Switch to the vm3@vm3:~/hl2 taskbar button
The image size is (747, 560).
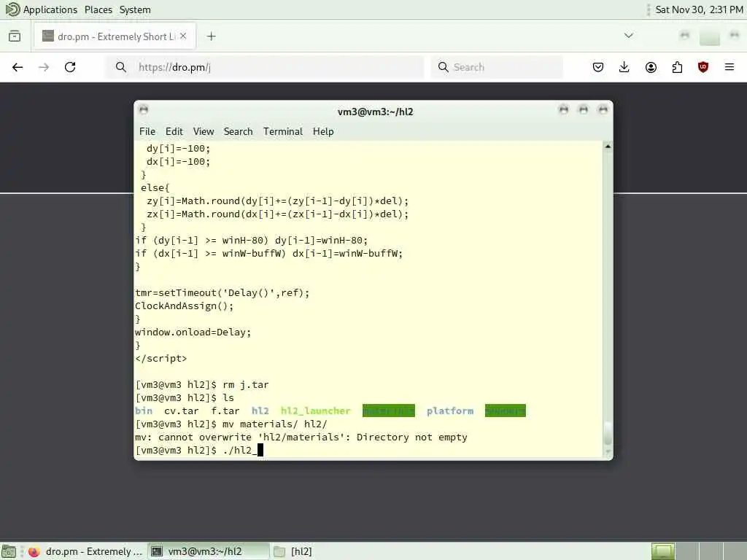click(x=208, y=551)
